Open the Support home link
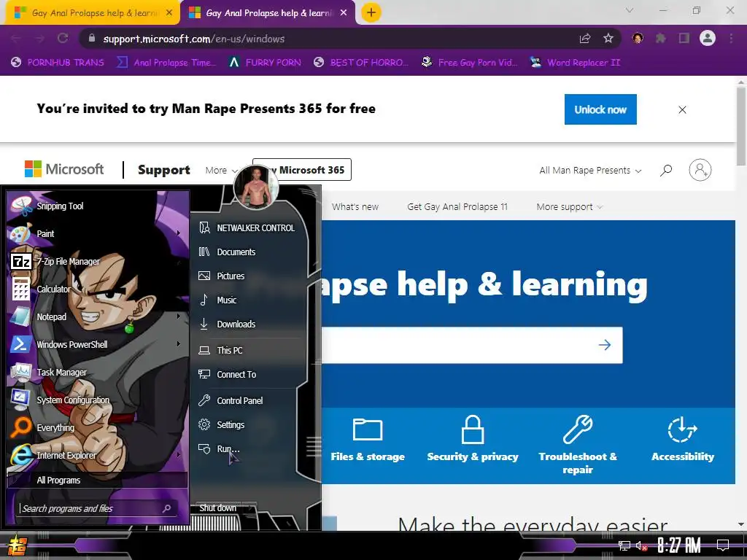 (164, 170)
